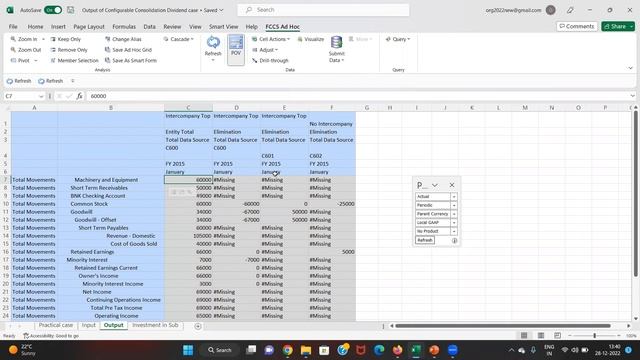Click the Zoom In magnifier icon
The width and height of the screenshot is (640, 360).
click(x=13, y=39)
